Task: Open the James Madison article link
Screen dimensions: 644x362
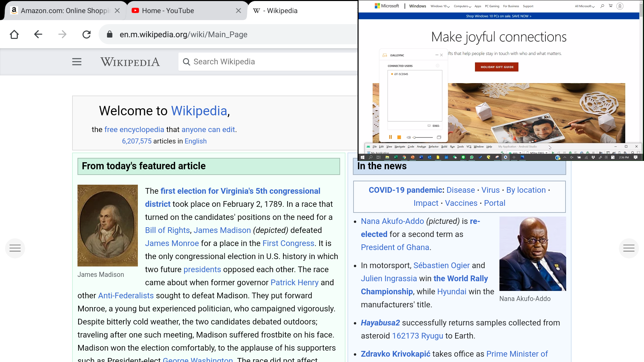Action: pyautogui.click(x=222, y=230)
